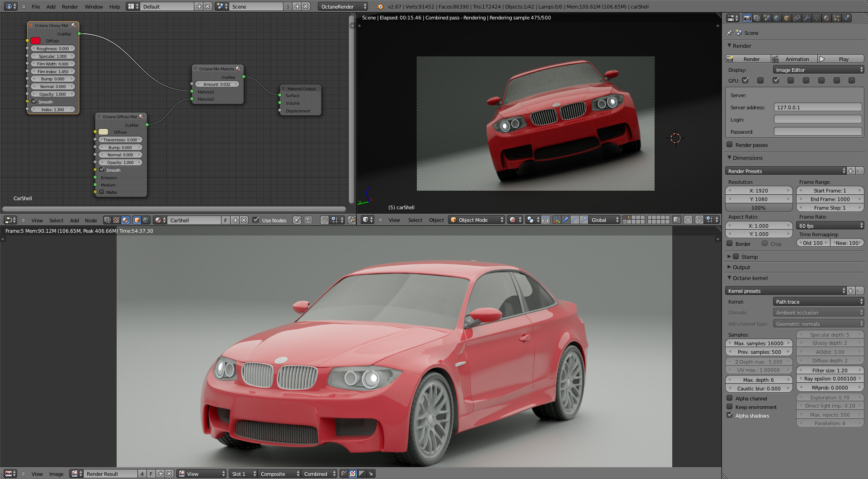The image size is (868, 479).
Task: Enable the rotate manipulator arc
Action: pyautogui.click(x=575, y=220)
